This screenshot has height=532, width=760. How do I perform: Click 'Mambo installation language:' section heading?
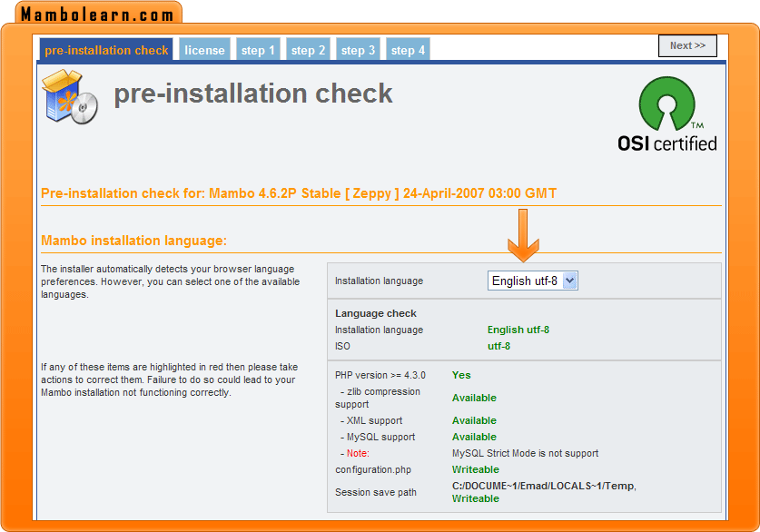[133, 241]
